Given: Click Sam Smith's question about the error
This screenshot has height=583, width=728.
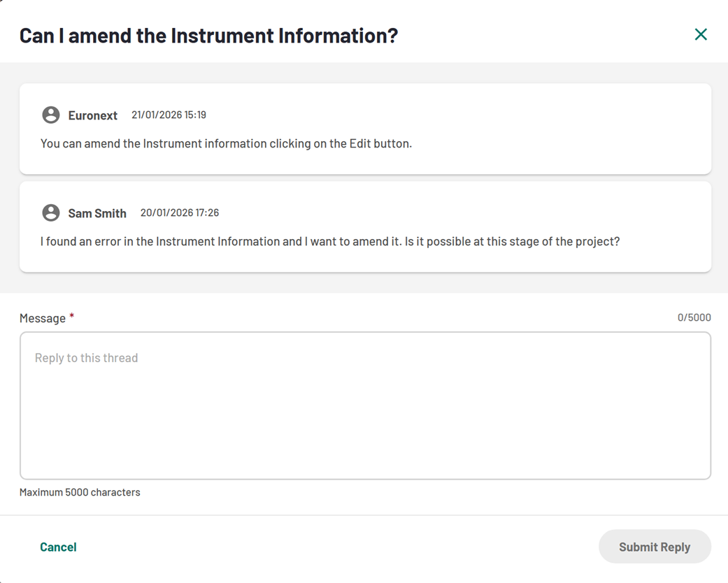Looking at the screenshot, I should coord(330,242).
